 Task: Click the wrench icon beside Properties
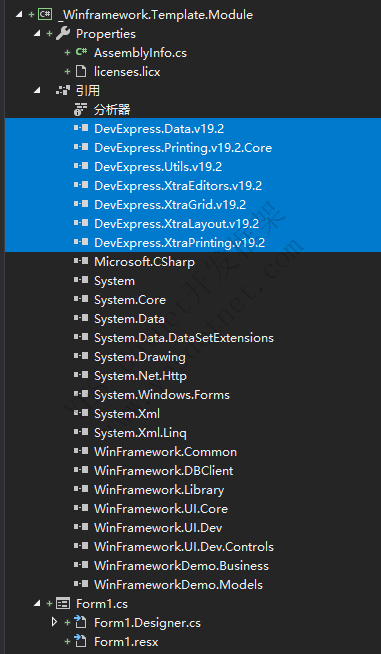(x=63, y=33)
